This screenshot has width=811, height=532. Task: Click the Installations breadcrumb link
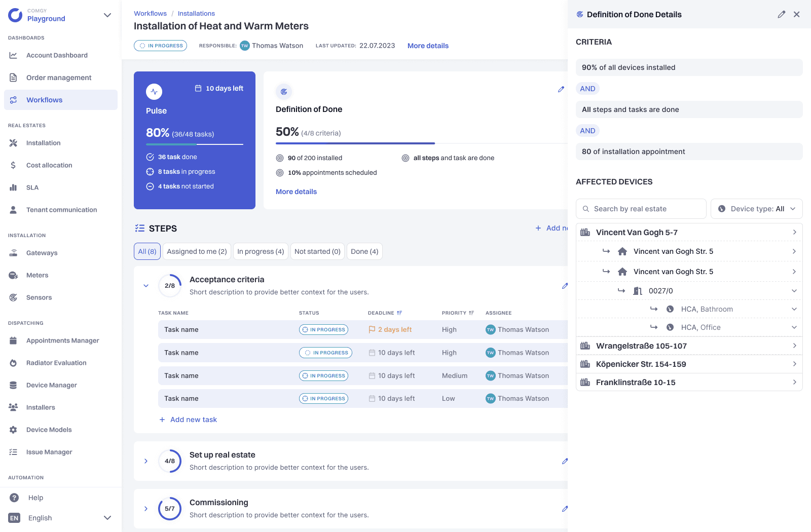coord(196,14)
